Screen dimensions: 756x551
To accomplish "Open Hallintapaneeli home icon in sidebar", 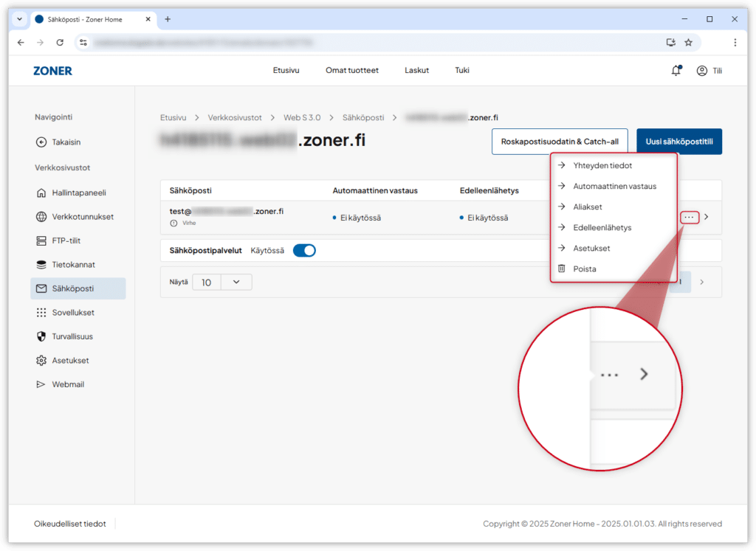I will (41, 193).
